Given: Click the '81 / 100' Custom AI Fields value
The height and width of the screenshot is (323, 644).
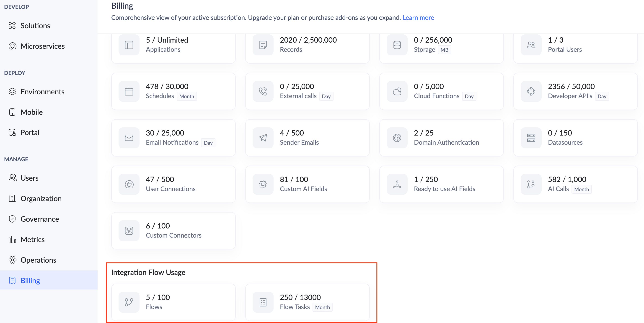Looking at the screenshot, I should 294,179.
